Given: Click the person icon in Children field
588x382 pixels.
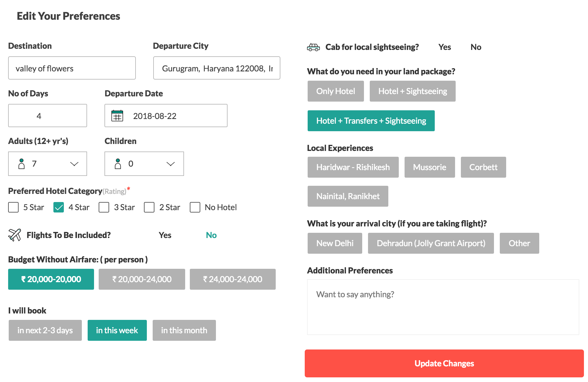Looking at the screenshot, I should (118, 164).
